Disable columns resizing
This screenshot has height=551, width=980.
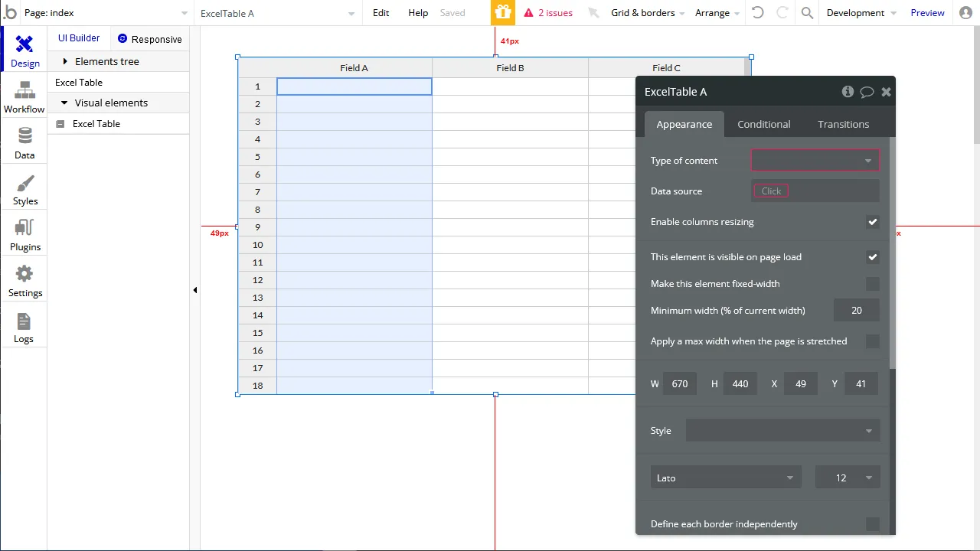tap(873, 222)
